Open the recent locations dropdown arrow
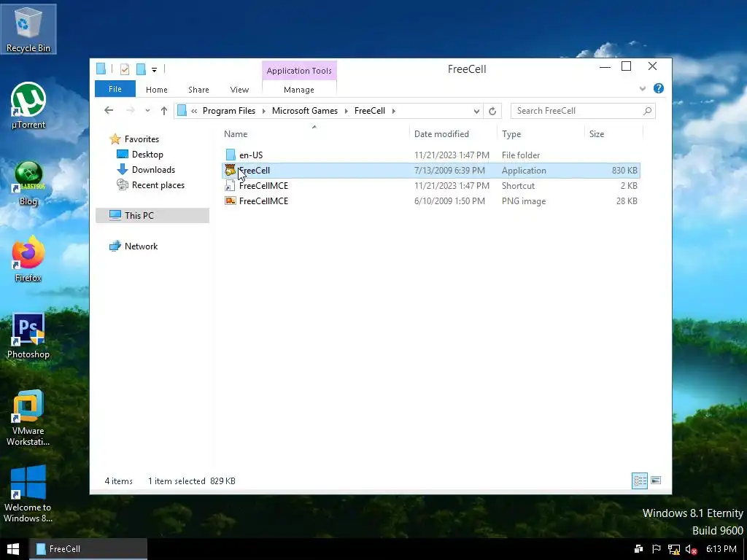Image resolution: width=747 pixels, height=560 pixels. 147,111
